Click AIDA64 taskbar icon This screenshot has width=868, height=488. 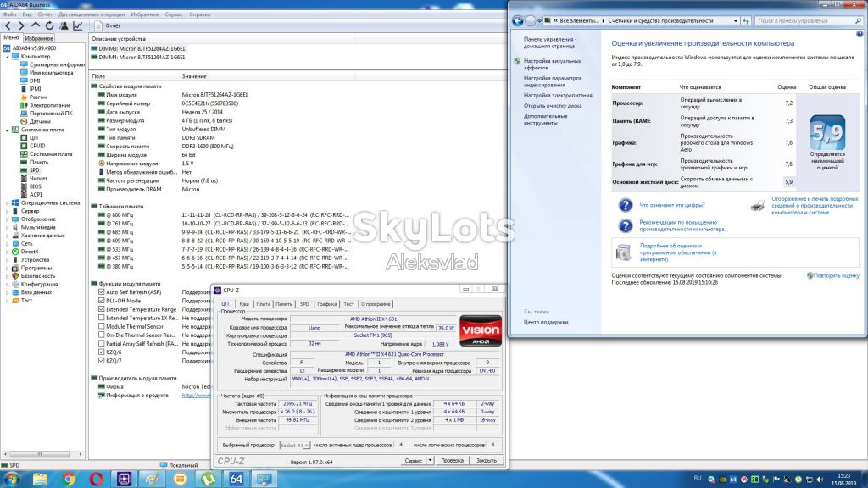(x=236, y=479)
